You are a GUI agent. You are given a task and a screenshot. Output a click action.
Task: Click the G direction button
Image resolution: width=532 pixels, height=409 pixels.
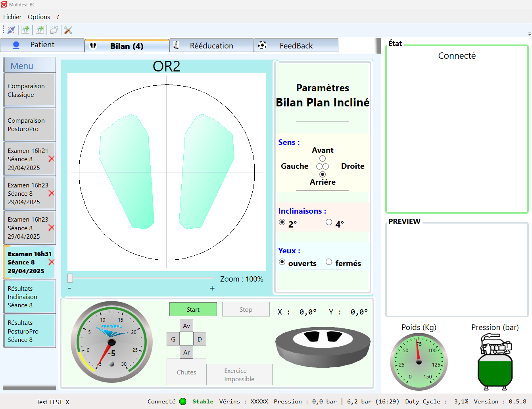(x=173, y=339)
